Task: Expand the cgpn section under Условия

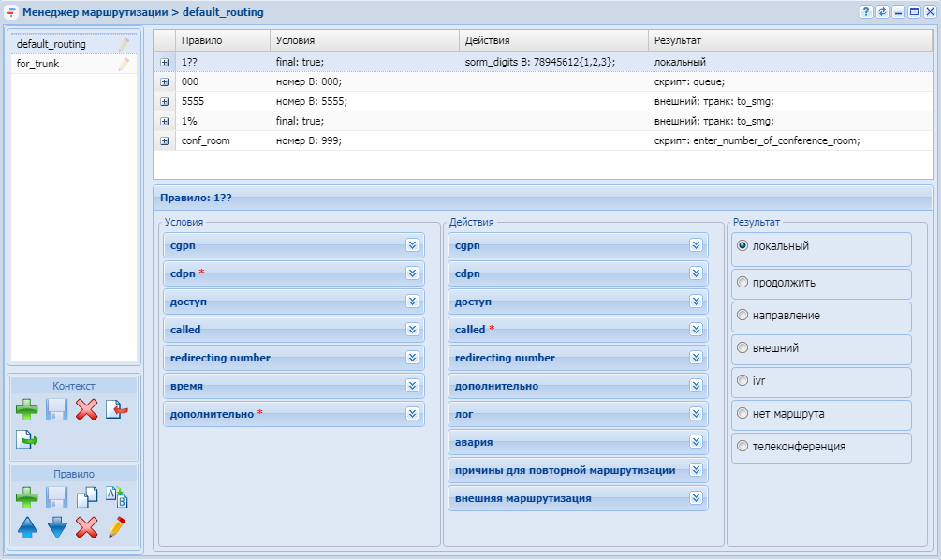Action: point(412,245)
